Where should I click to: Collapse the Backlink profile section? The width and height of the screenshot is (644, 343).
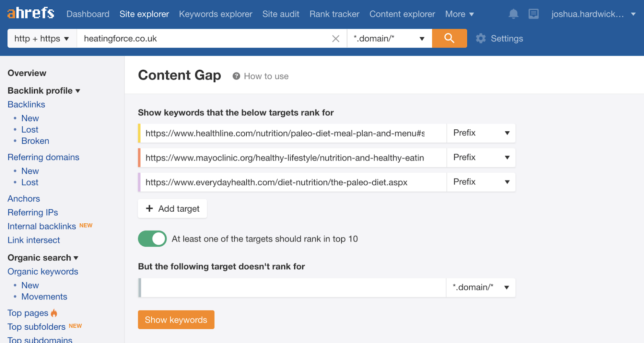coord(44,91)
